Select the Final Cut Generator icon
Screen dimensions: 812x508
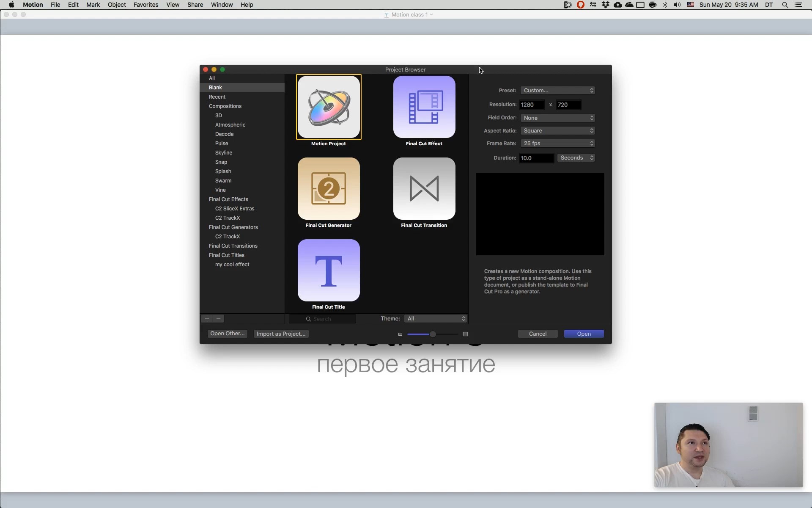click(x=329, y=188)
